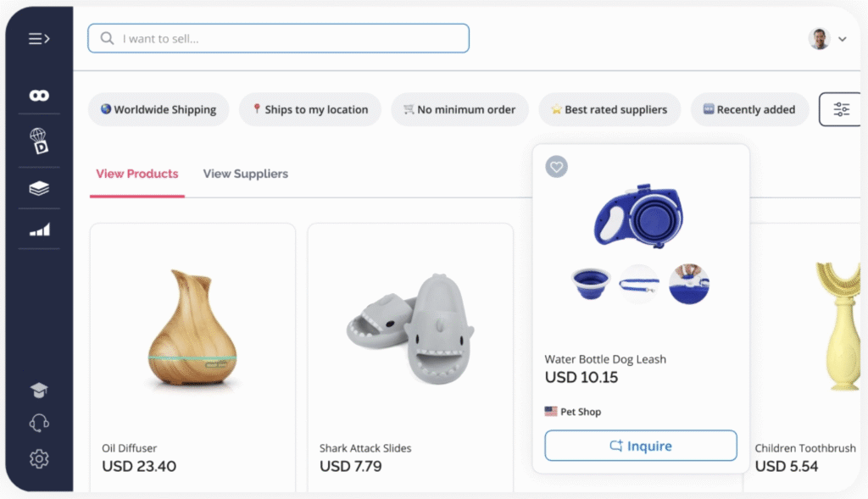
Task: Toggle the Worldwide Shipping filter chip
Action: pyautogui.click(x=159, y=109)
